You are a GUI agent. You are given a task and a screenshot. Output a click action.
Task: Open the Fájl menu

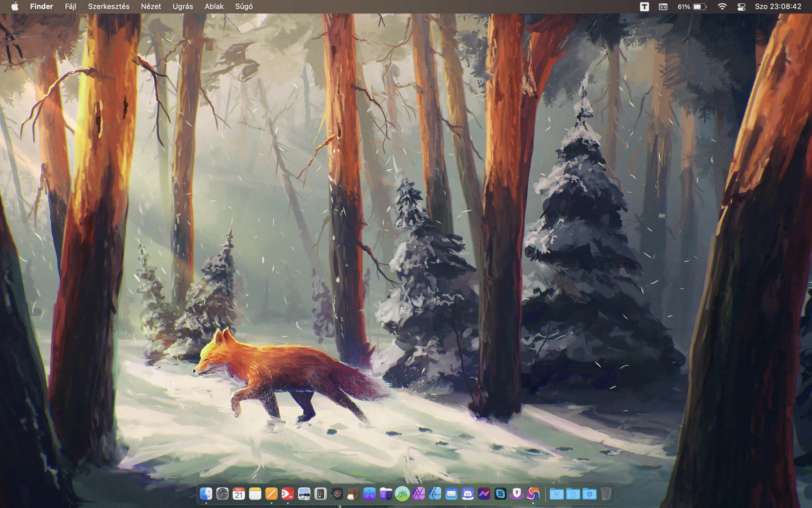click(x=70, y=7)
